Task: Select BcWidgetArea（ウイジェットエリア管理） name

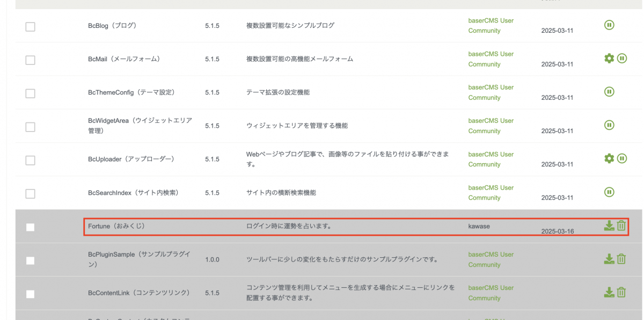Action: 140,126
